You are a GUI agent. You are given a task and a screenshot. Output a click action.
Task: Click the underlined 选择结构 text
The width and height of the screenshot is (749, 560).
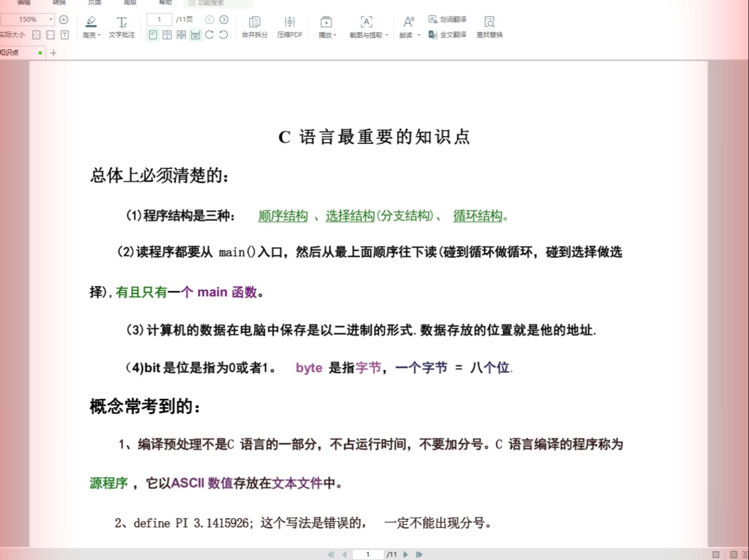350,216
